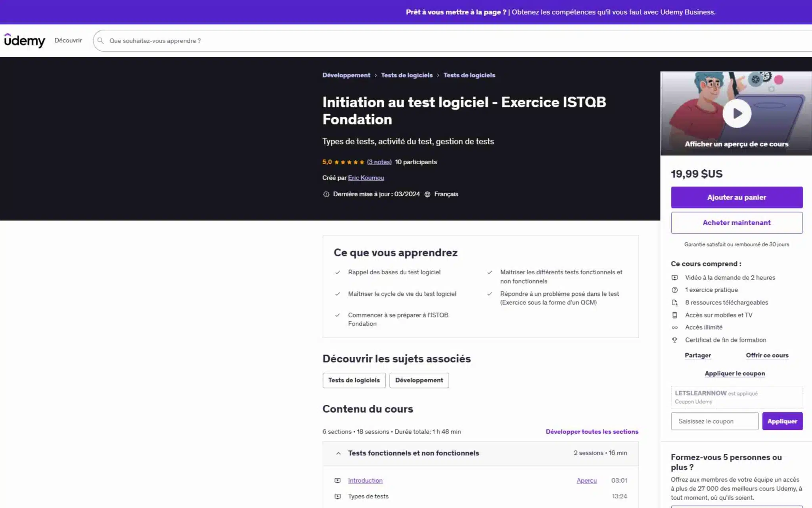
Task: Open the Introduction lesson link
Action: click(x=365, y=480)
